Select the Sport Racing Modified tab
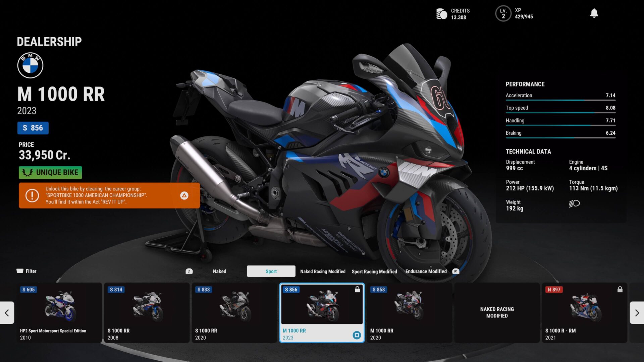644x362 pixels. click(x=374, y=271)
